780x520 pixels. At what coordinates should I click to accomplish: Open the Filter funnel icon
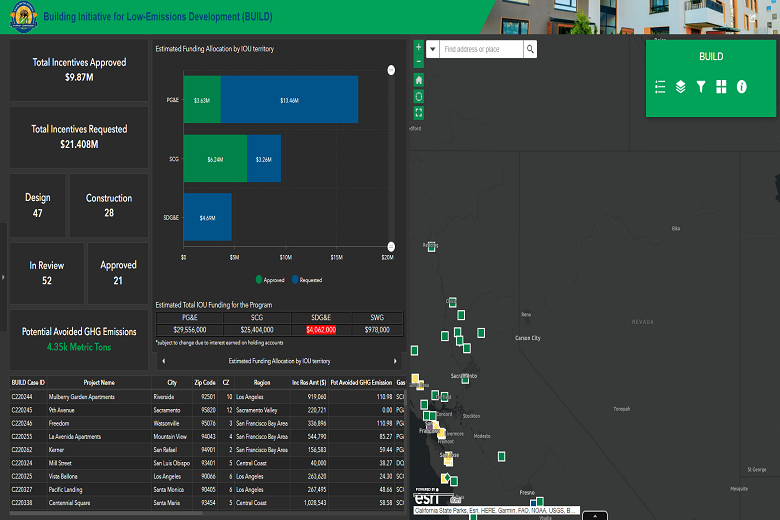(x=701, y=87)
